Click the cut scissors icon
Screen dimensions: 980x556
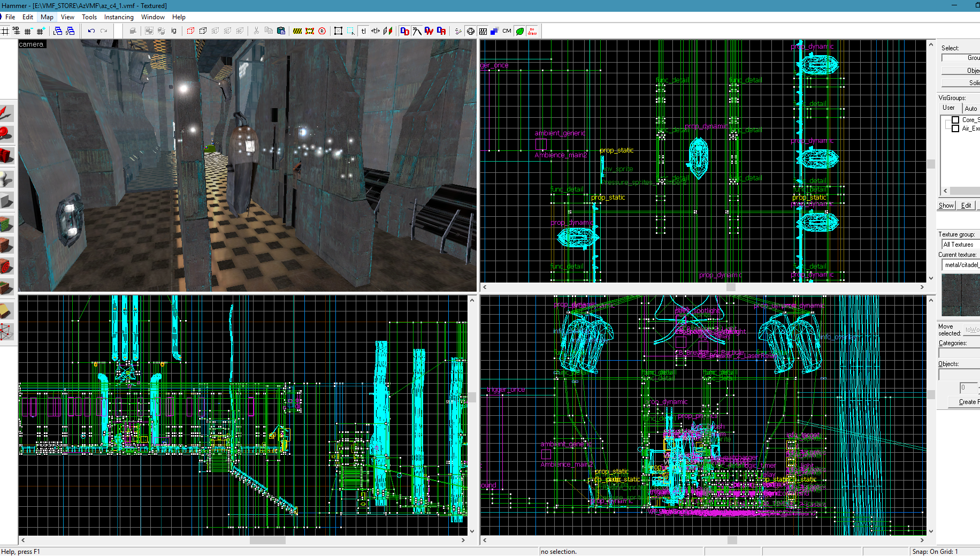(256, 31)
